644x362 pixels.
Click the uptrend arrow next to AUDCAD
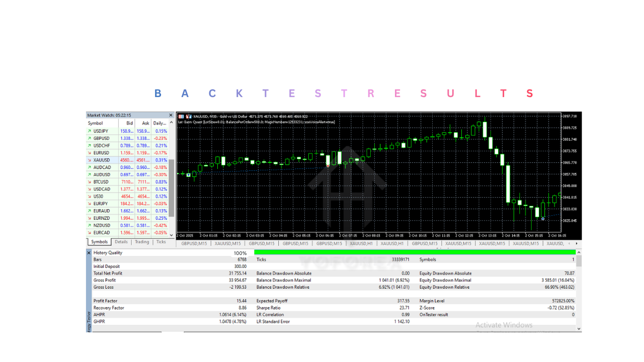[x=90, y=167]
